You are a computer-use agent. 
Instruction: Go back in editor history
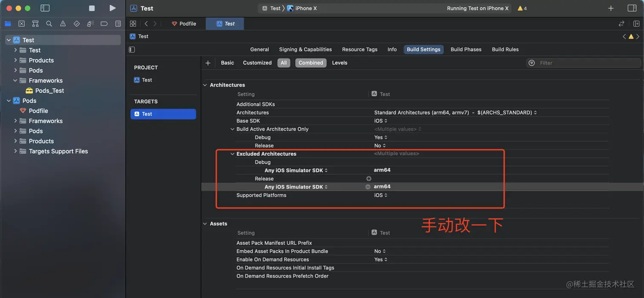(146, 24)
